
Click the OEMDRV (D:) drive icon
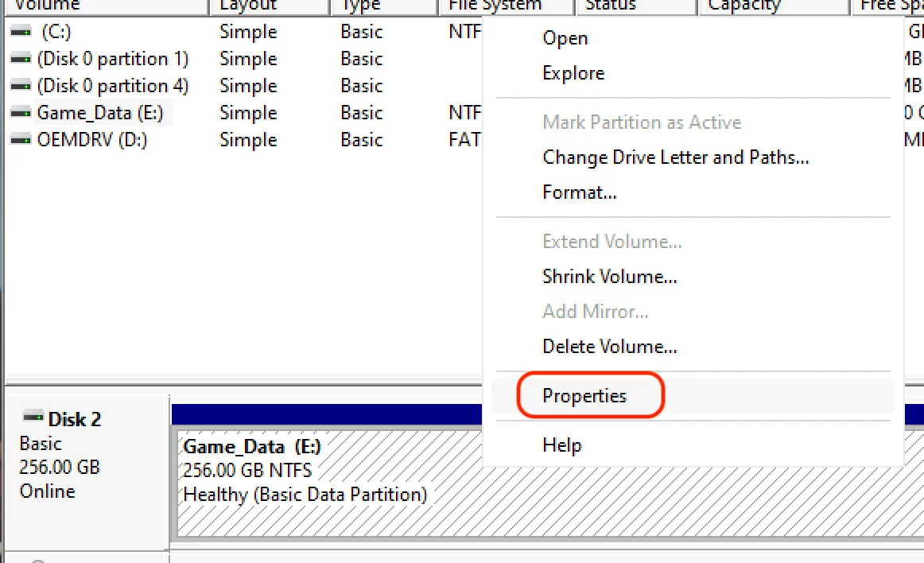(20, 139)
